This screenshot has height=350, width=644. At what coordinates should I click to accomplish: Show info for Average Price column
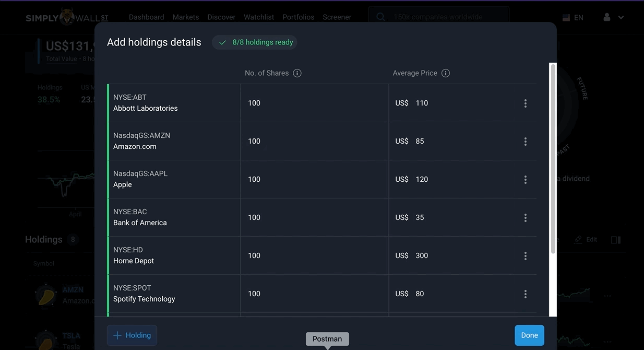click(446, 73)
